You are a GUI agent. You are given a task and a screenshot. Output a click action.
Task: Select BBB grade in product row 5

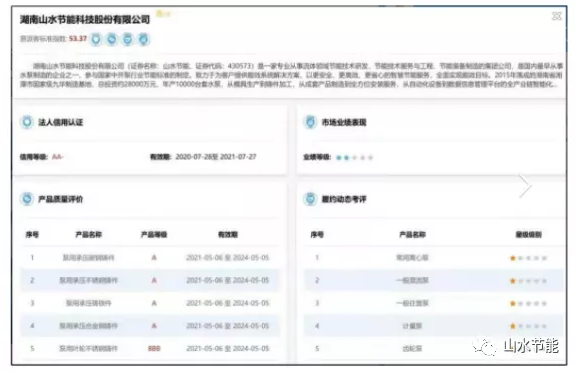pyautogui.click(x=154, y=348)
